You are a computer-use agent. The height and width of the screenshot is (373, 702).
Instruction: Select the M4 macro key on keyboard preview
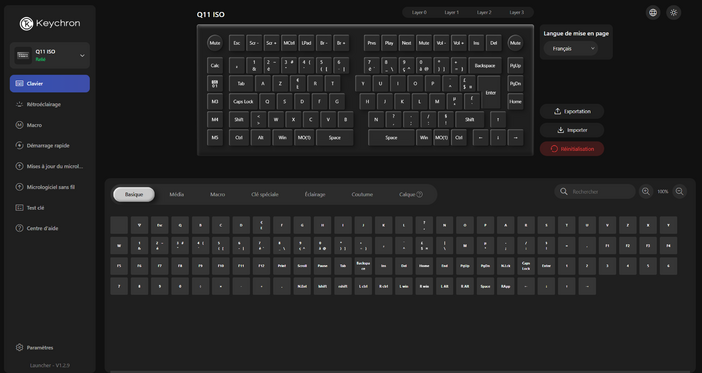tap(215, 120)
